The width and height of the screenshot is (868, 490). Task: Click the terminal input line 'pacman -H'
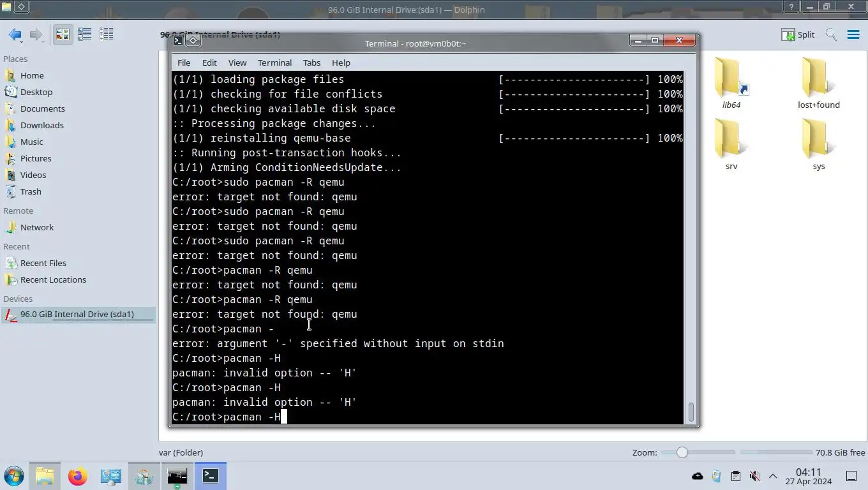coord(230,417)
